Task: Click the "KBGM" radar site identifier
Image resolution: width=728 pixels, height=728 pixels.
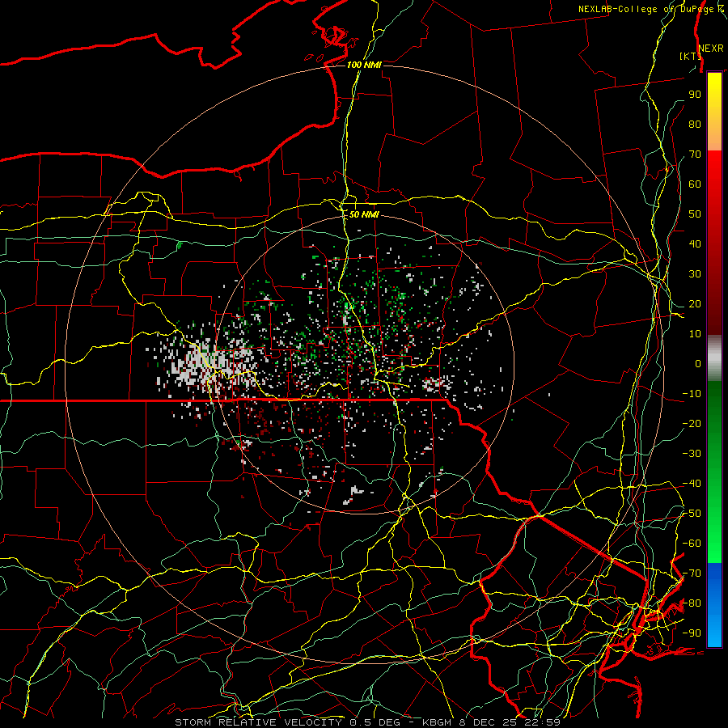Action: (x=437, y=722)
